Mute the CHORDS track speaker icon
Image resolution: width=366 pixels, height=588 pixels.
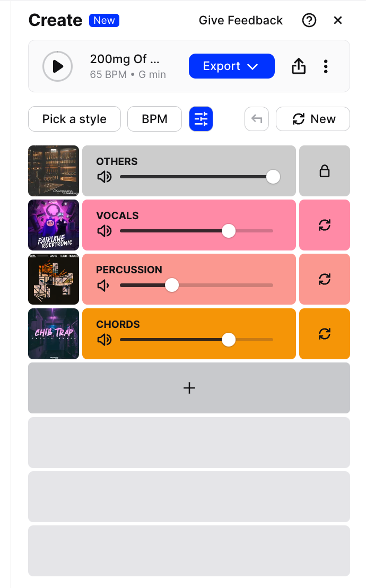click(x=104, y=339)
